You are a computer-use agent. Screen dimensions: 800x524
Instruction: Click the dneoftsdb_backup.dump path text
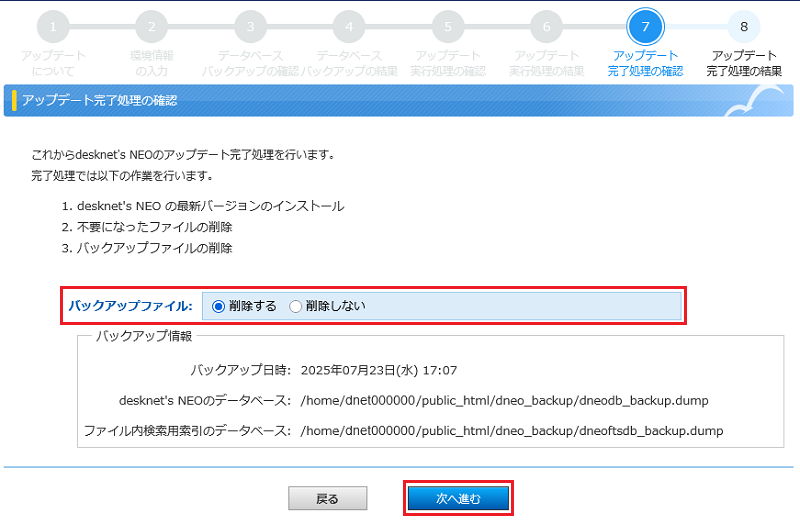tap(512, 431)
